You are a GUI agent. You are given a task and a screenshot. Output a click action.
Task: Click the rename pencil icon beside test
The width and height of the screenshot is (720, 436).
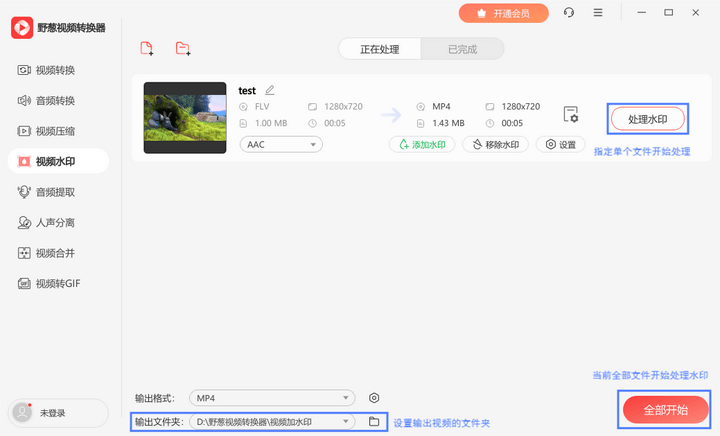[x=270, y=90]
